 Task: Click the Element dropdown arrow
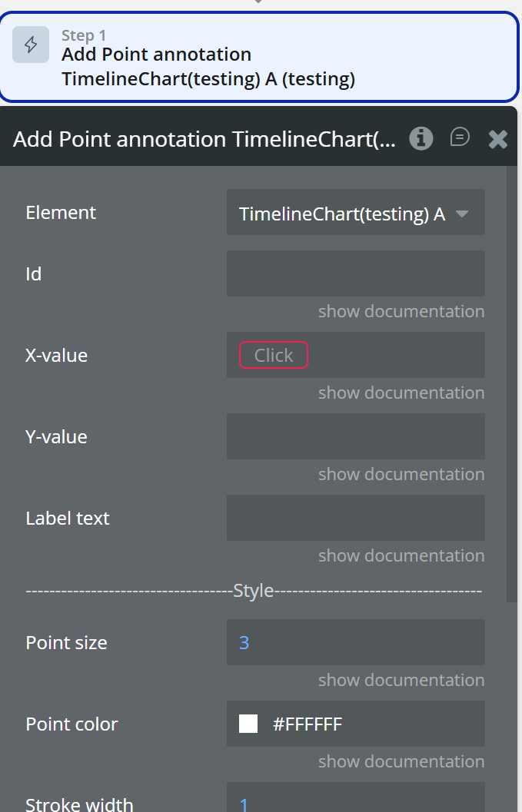[x=462, y=214]
